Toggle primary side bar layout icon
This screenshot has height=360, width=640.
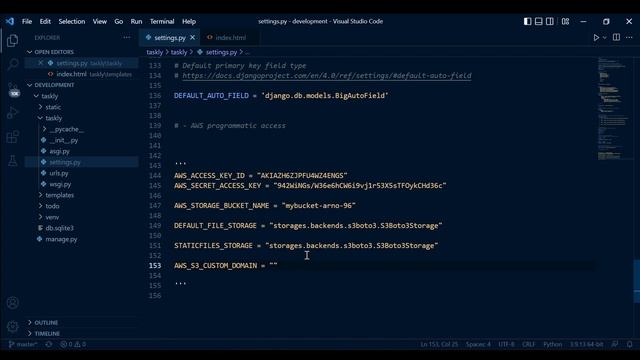pyautogui.click(x=527, y=21)
